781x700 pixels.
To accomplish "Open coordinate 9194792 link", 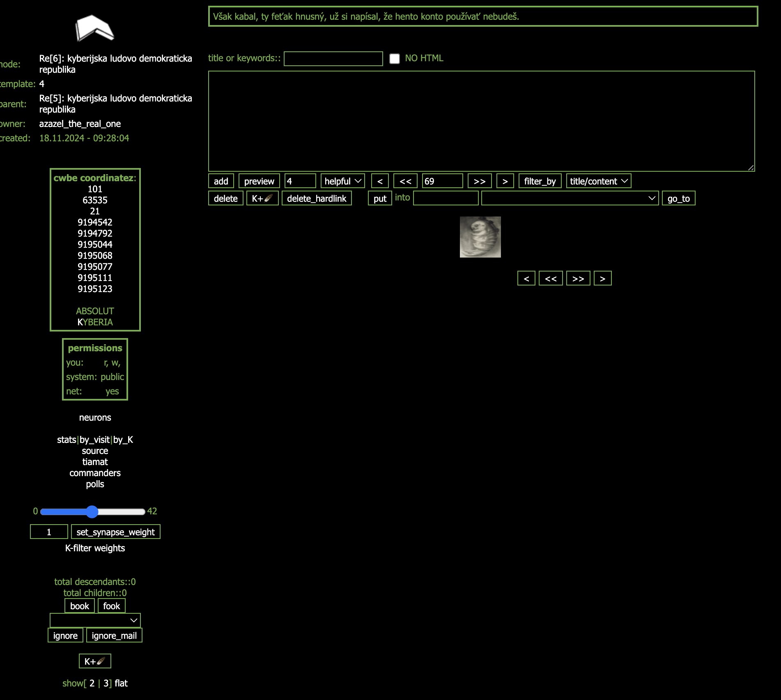I will point(95,233).
